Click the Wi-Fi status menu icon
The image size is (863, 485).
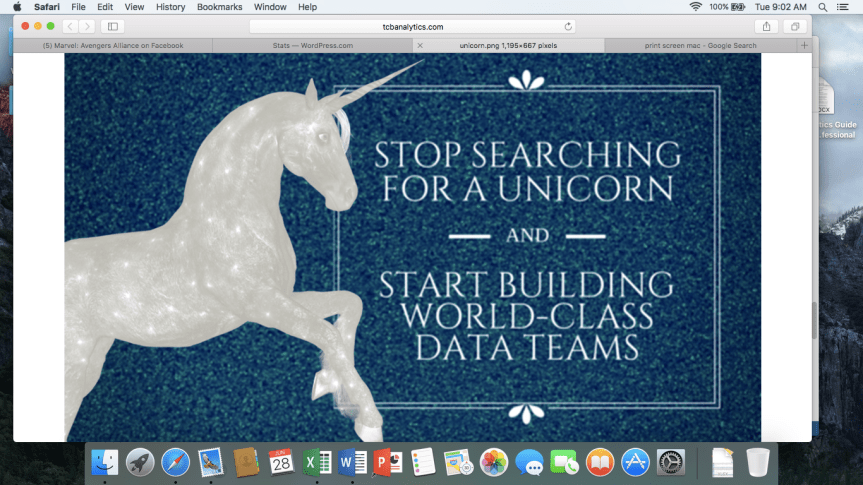click(695, 7)
